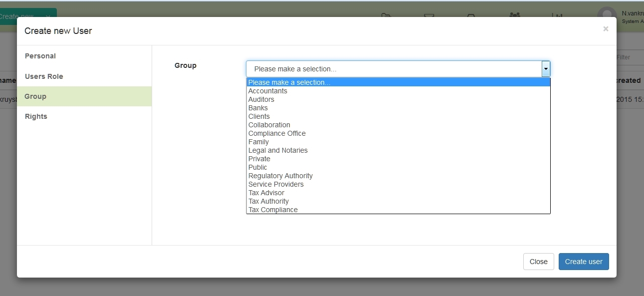This screenshot has height=296, width=644.
Task: Select the Family group option
Action: pos(258,142)
